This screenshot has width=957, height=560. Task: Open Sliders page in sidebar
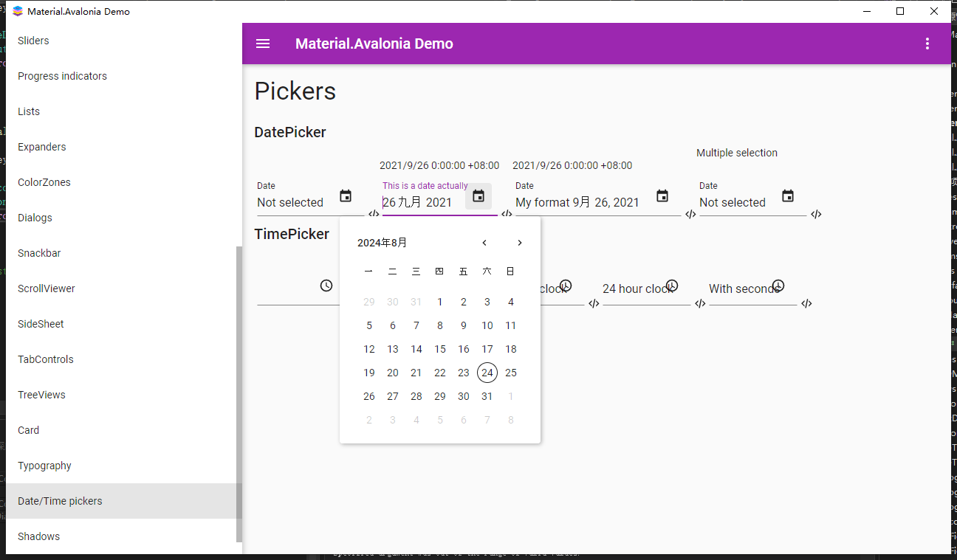pyautogui.click(x=121, y=41)
